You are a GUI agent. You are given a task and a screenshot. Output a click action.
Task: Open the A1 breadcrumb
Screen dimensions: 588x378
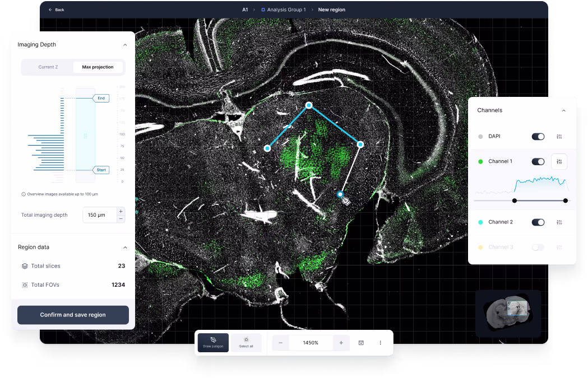[x=245, y=10]
